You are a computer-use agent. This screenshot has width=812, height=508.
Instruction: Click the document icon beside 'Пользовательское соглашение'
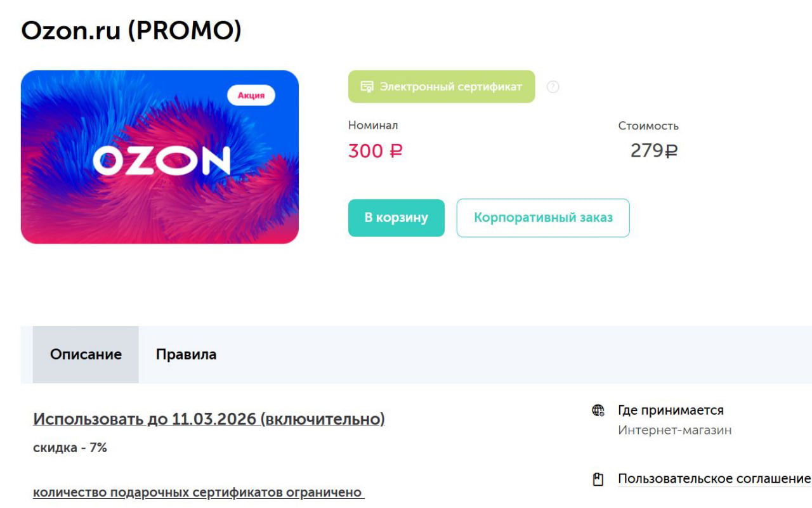[597, 479]
